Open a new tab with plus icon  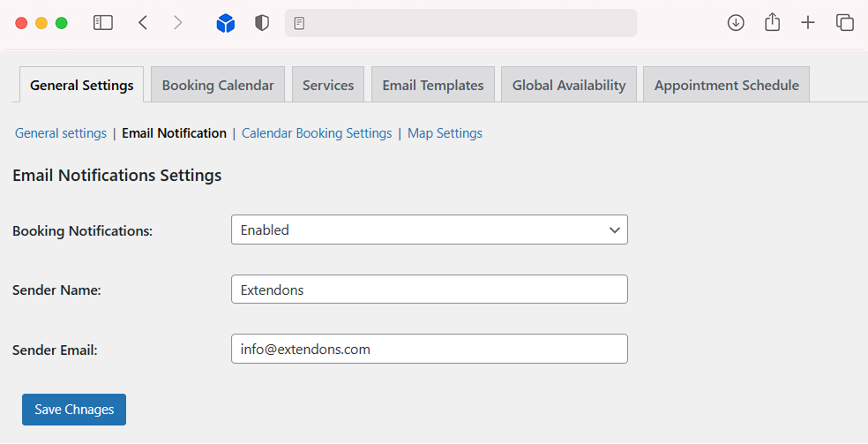(808, 23)
